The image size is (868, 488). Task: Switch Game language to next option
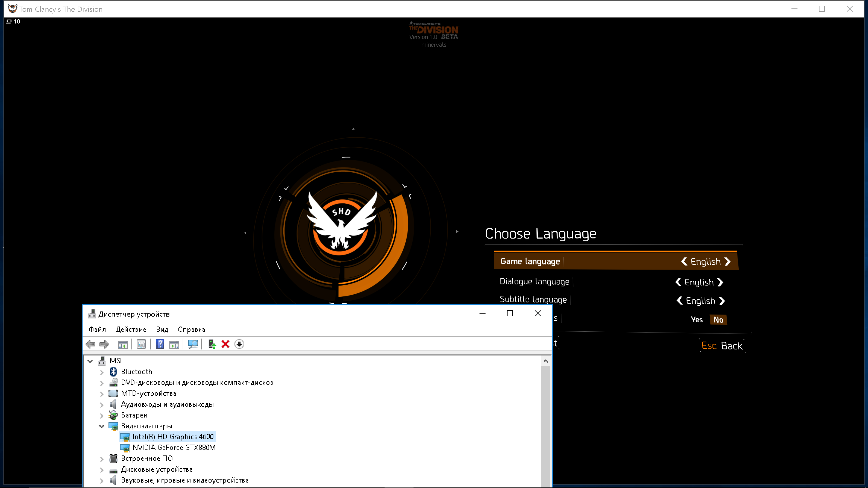click(x=728, y=262)
